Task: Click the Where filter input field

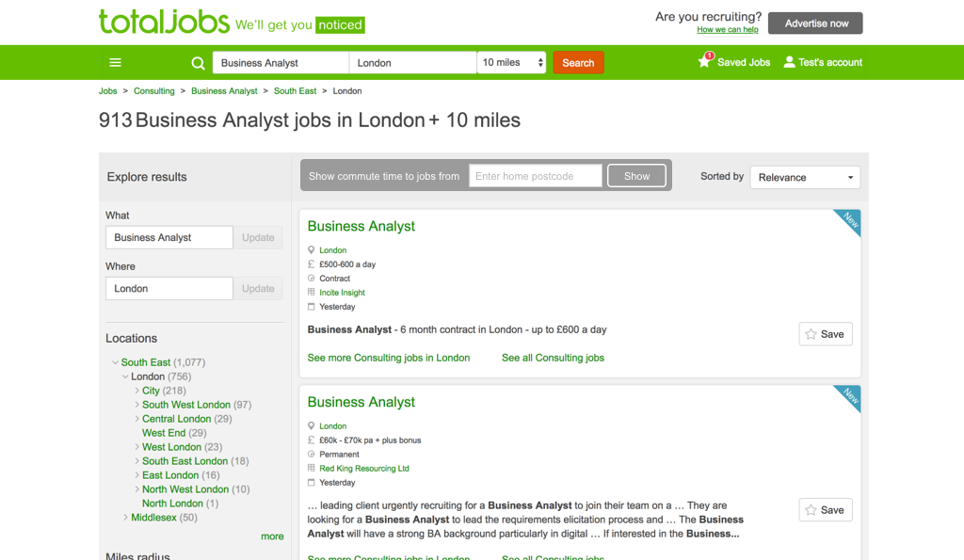Action: [169, 288]
